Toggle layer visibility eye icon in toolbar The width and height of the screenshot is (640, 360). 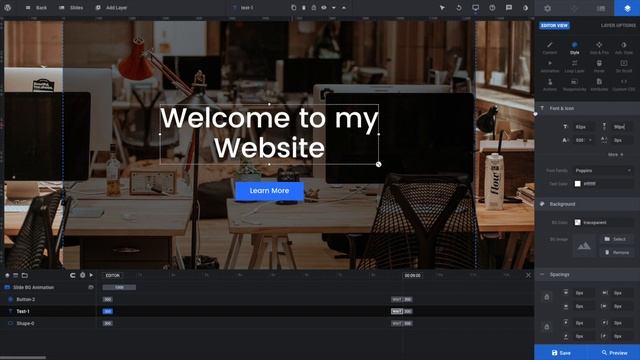(x=324, y=8)
